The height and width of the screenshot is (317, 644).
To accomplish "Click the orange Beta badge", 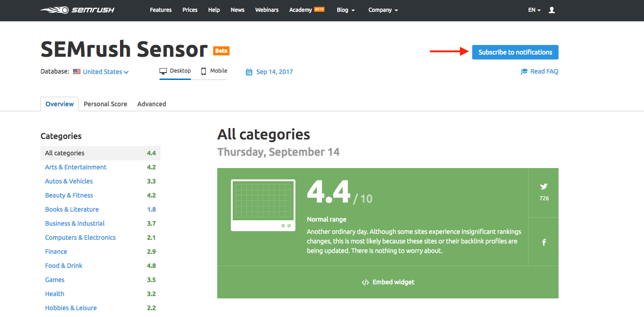I will point(221,51).
